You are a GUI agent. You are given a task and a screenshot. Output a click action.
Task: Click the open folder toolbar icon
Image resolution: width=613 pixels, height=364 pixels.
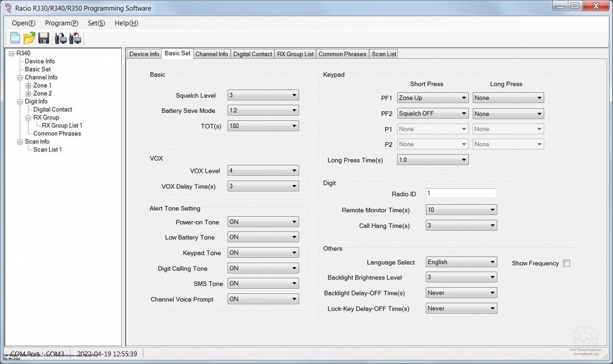click(29, 38)
